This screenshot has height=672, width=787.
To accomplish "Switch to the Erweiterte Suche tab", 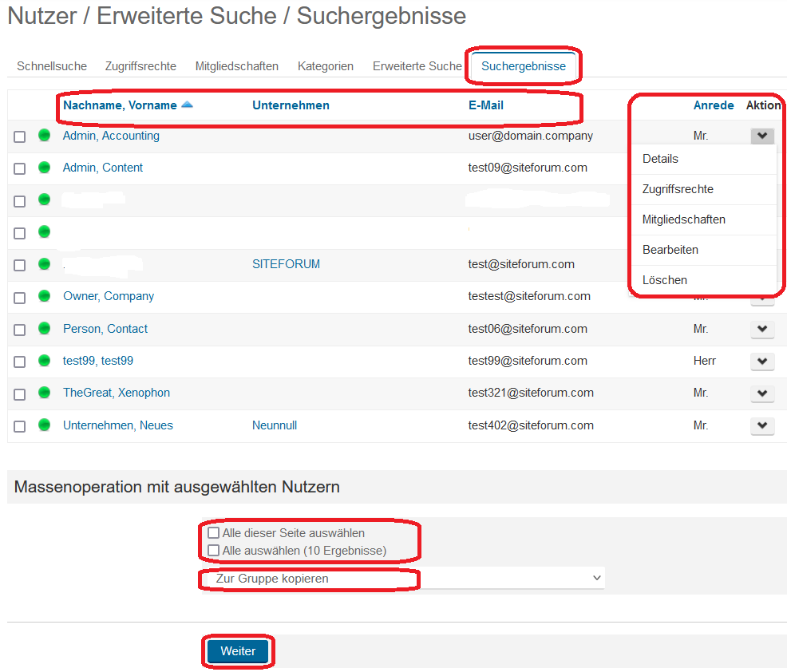I will [417, 66].
